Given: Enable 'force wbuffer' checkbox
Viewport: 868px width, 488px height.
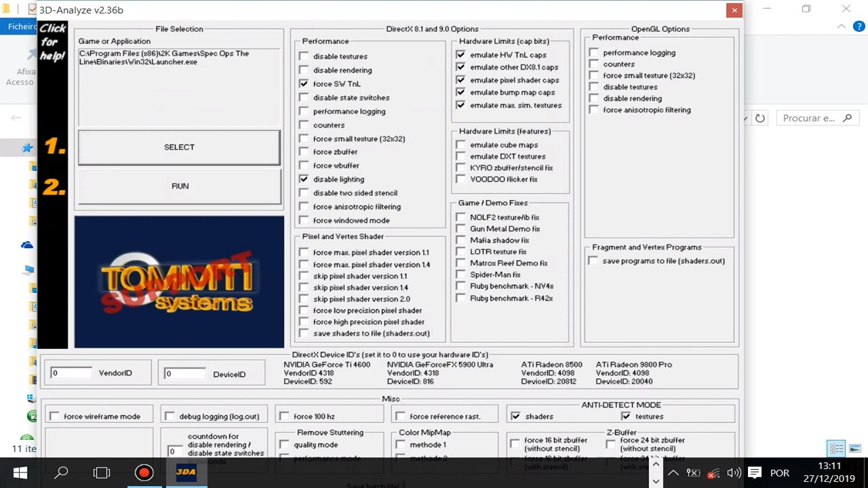Looking at the screenshot, I should point(304,165).
